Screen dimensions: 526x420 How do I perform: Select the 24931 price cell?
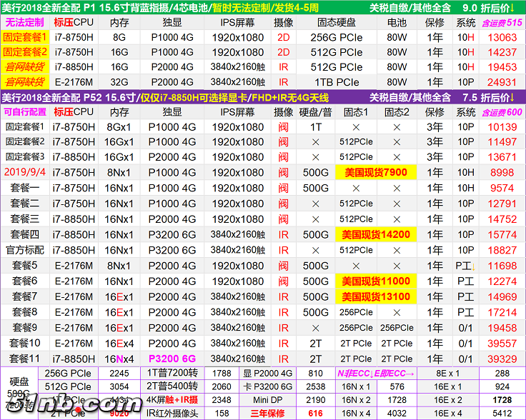501,82
